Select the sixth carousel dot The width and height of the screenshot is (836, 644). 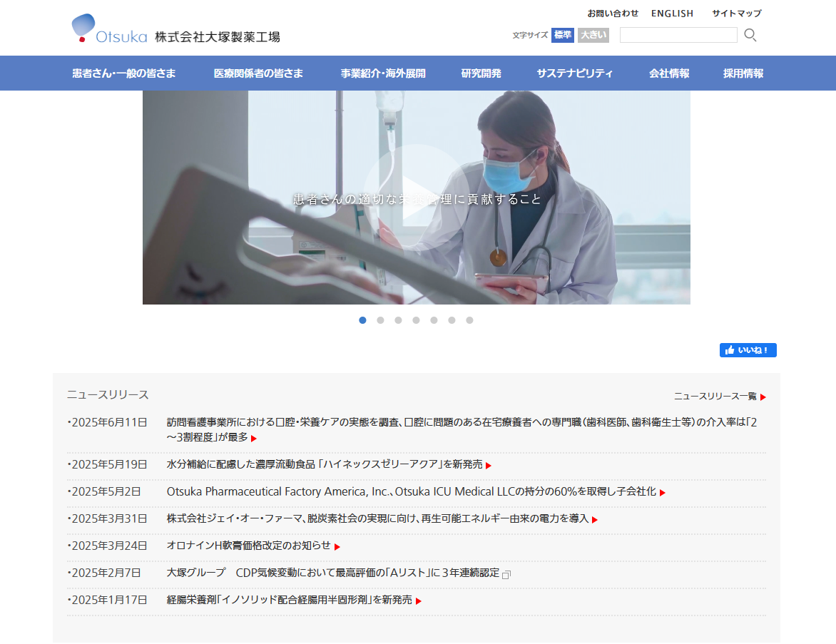coord(452,320)
